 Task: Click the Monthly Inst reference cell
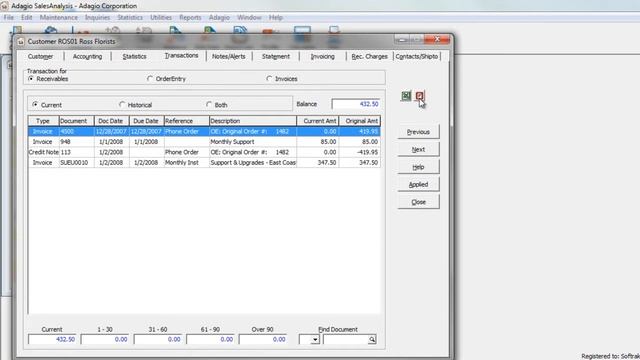click(x=187, y=162)
